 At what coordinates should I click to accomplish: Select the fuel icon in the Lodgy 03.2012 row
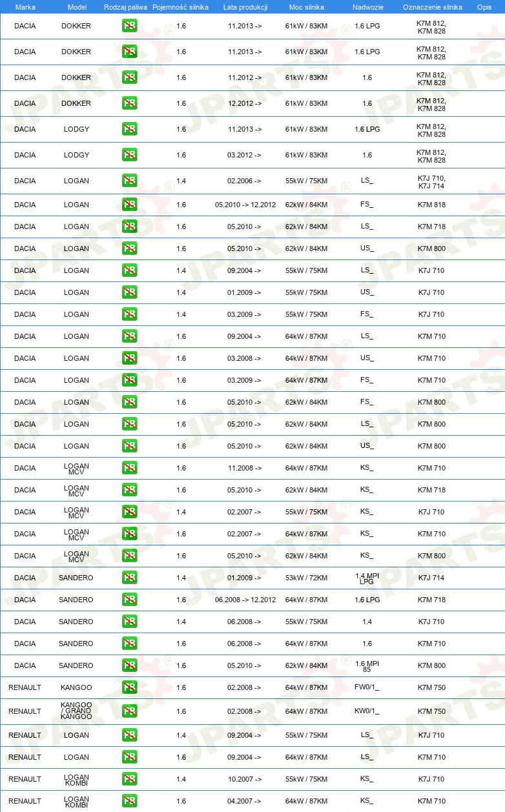(x=129, y=155)
